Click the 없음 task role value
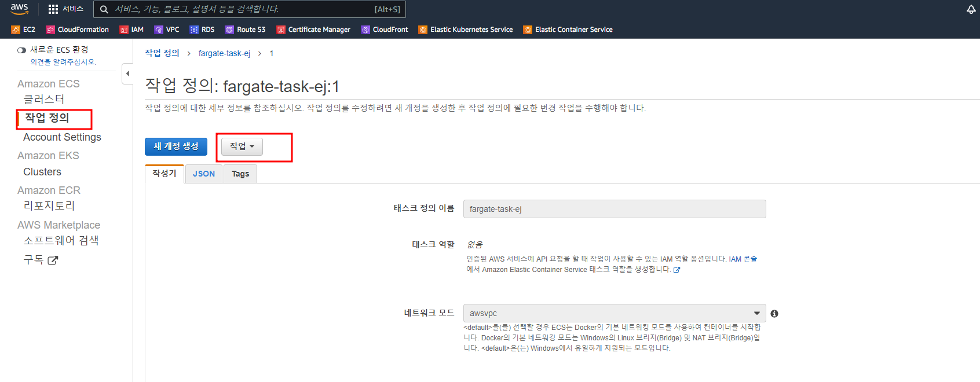980x382 pixels. [475, 245]
